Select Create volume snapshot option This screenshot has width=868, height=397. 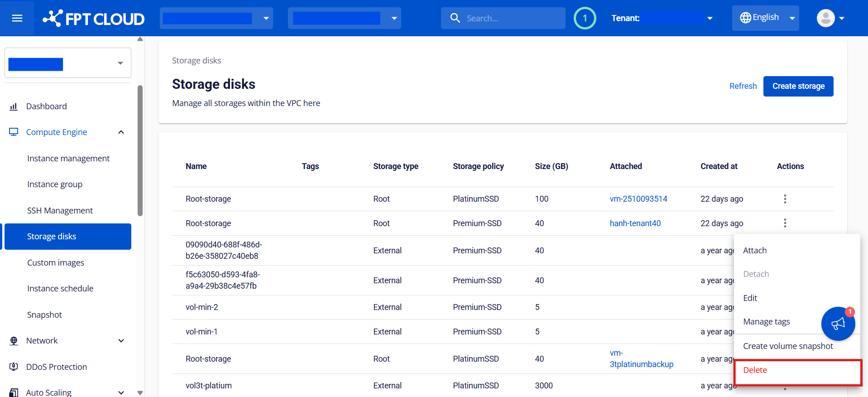click(787, 346)
